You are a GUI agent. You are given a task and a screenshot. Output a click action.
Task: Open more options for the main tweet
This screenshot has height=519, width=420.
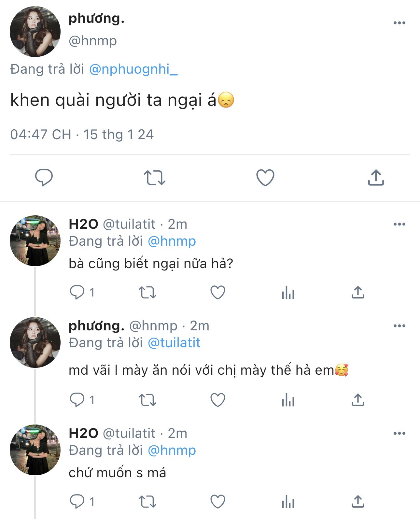(399, 23)
